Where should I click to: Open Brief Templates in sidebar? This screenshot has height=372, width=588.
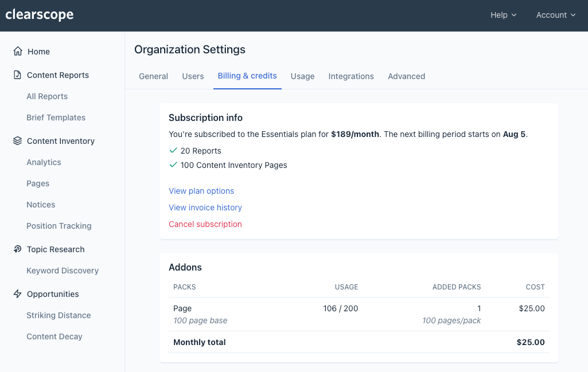(56, 118)
